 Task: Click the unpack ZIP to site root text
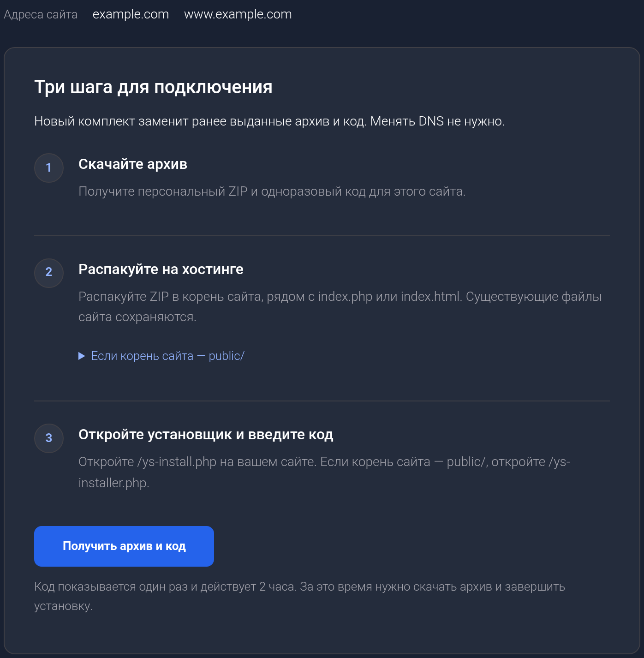340,306
